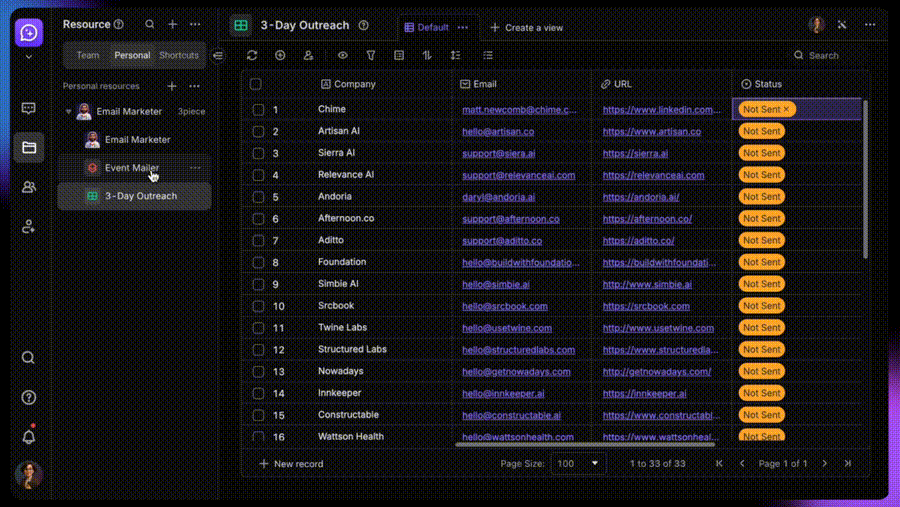Open the hello@artisan.co email link
The width and height of the screenshot is (900, 507).
coord(498,131)
